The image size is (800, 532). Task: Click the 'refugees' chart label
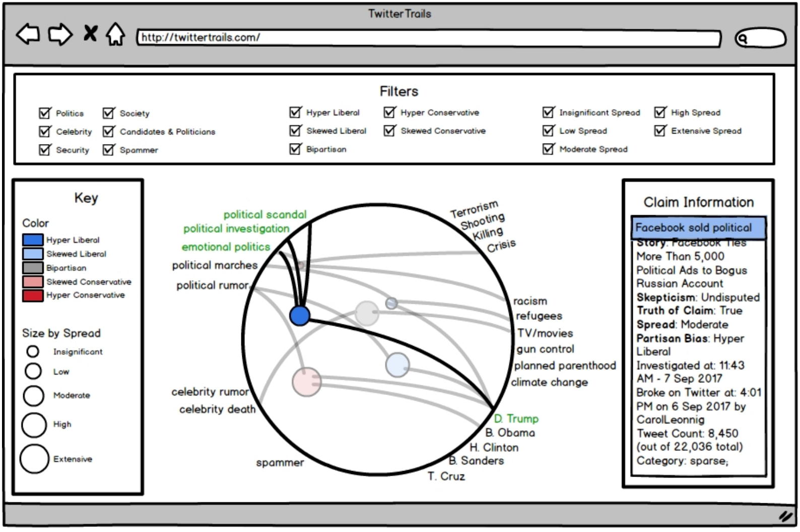tap(539, 316)
